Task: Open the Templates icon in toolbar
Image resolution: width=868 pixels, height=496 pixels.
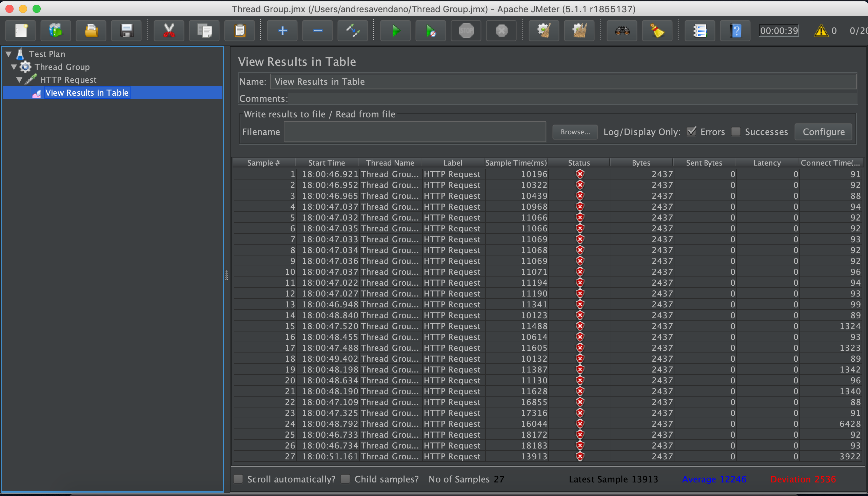Action: pyautogui.click(x=56, y=31)
